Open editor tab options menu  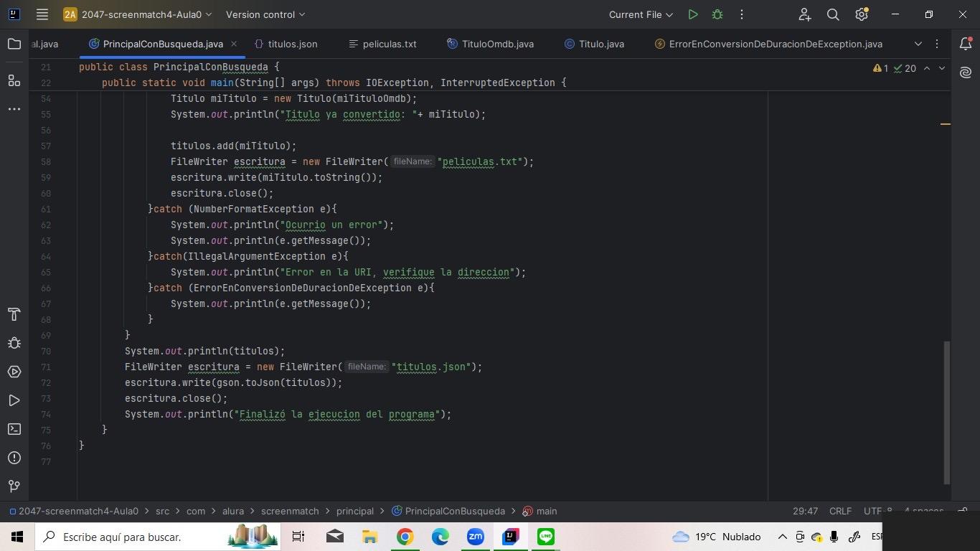pyautogui.click(x=937, y=44)
